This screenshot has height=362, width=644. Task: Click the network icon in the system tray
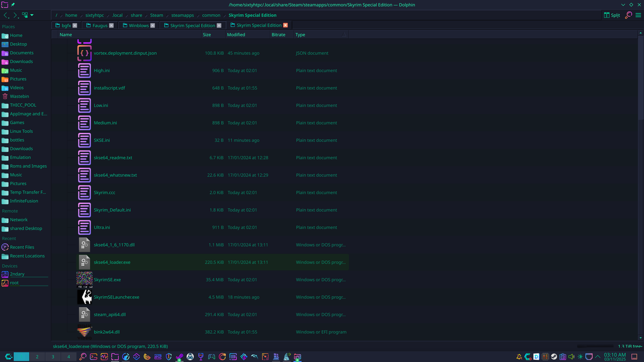(x=589, y=357)
